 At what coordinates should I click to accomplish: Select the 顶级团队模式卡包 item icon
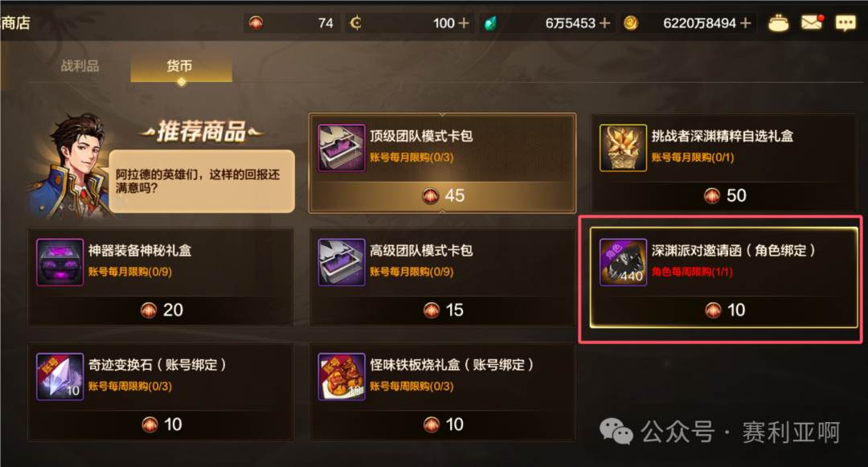(342, 148)
